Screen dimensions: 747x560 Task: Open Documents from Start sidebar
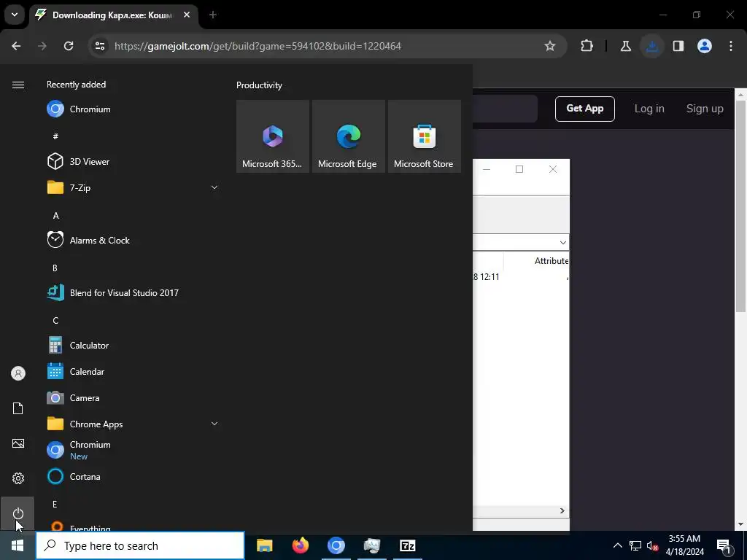coord(18,408)
